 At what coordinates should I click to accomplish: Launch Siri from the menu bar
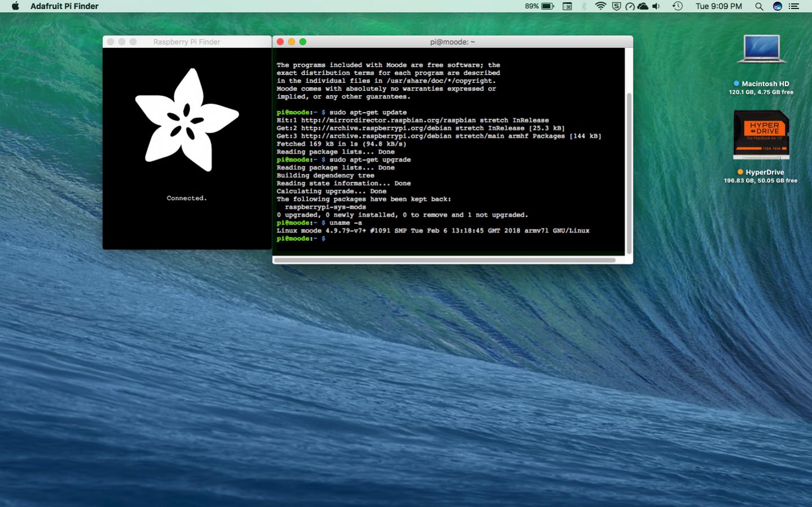[x=777, y=6]
